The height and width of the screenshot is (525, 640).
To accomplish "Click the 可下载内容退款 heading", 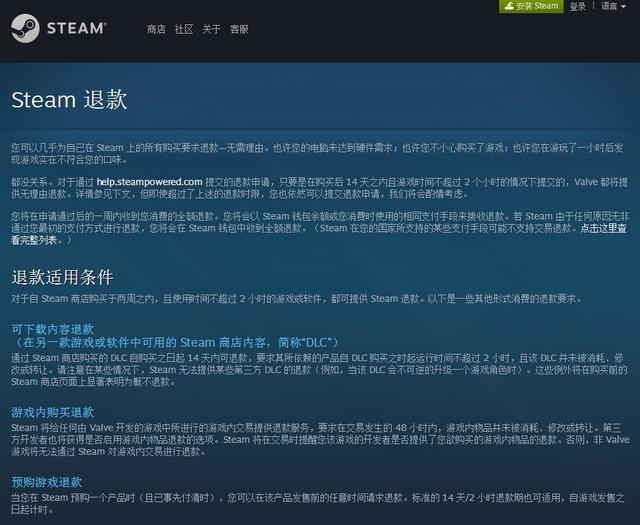I will click(52, 329).
